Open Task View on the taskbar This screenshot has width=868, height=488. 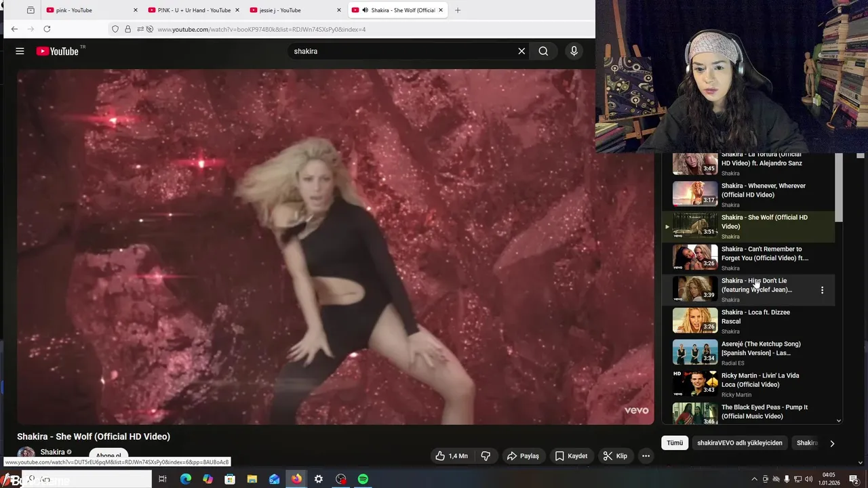click(163, 479)
